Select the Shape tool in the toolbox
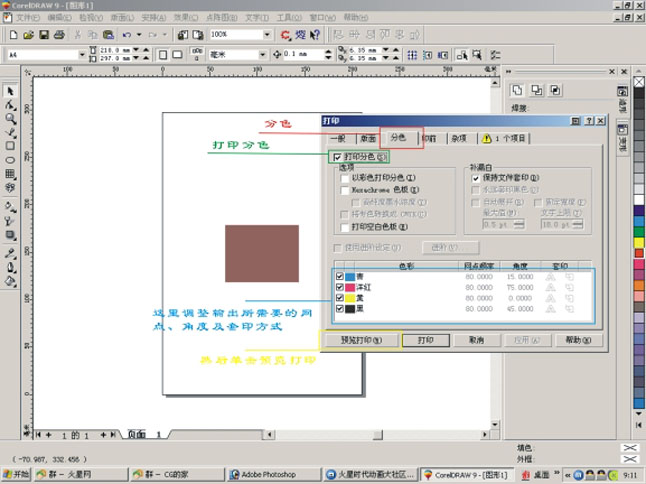This screenshot has width=646, height=484. point(10,105)
